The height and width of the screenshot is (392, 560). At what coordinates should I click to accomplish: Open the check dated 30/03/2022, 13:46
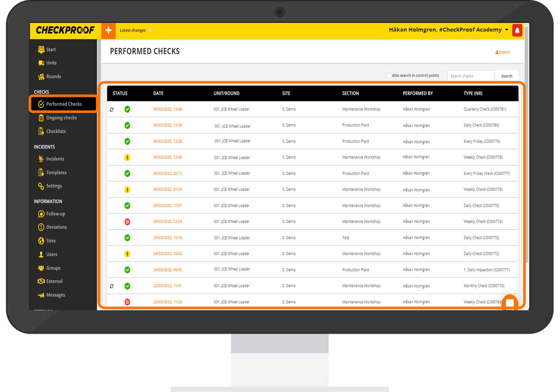167,109
